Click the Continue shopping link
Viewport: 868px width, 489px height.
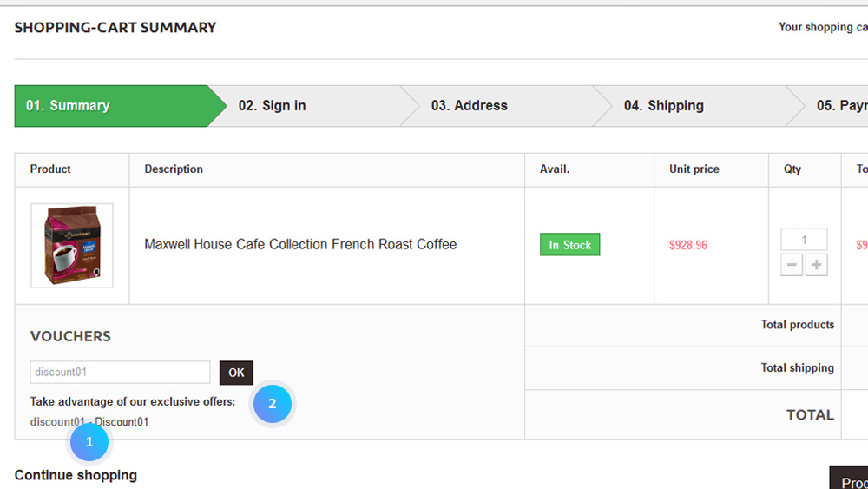76,475
